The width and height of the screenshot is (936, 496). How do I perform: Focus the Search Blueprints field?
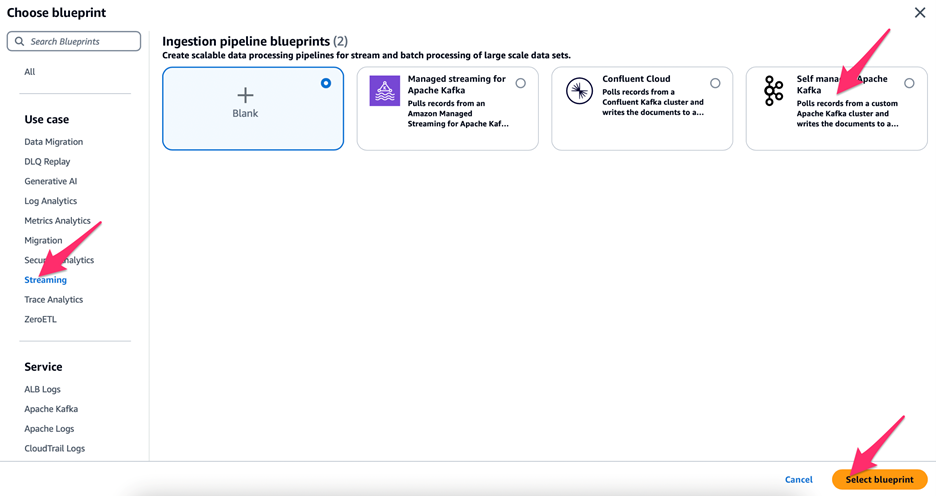(74, 41)
